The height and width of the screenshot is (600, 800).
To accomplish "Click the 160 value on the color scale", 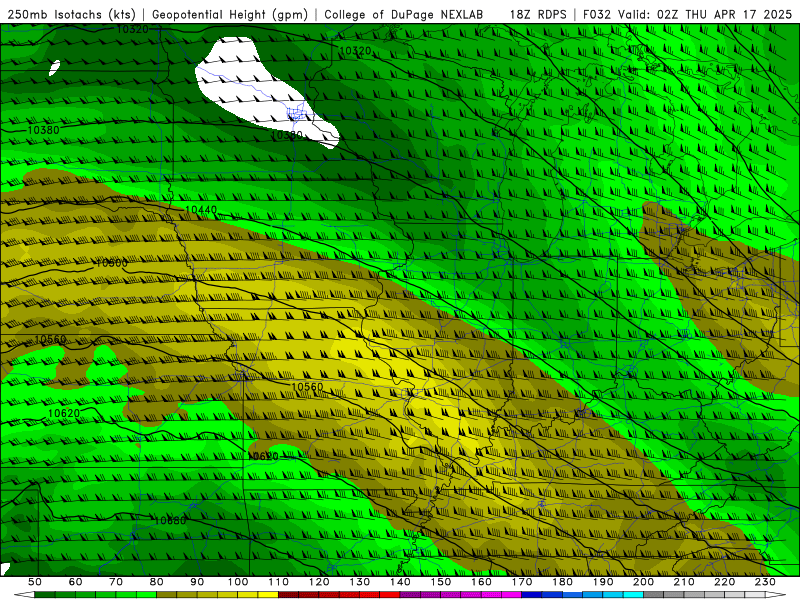I will click(x=481, y=582).
